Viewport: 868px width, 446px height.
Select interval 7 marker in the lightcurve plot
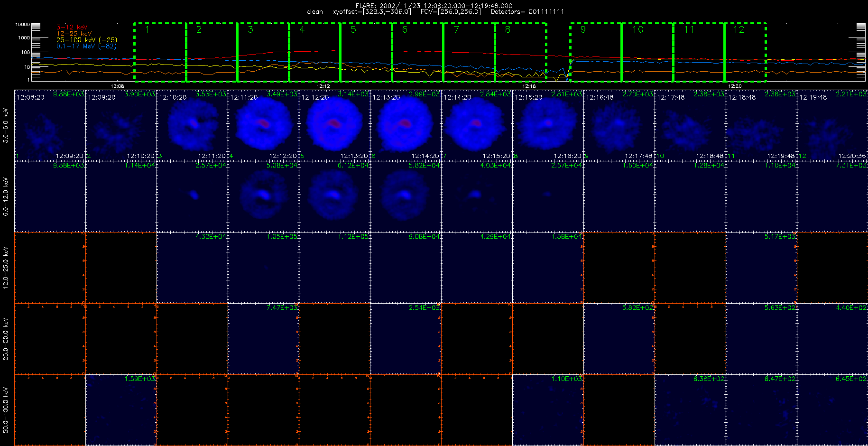456,30
